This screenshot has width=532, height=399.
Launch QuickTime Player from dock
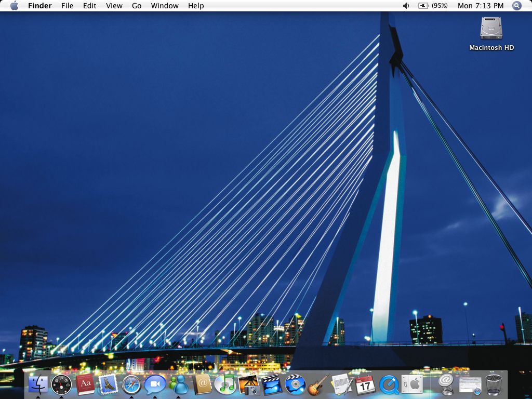point(389,385)
